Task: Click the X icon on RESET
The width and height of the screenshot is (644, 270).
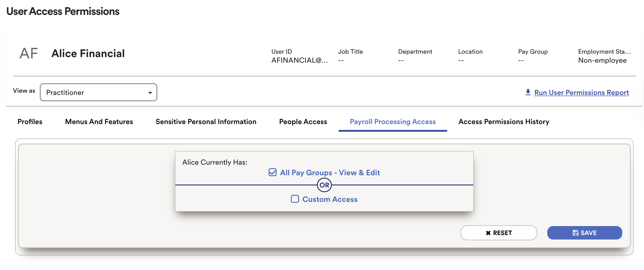Action: click(x=488, y=233)
